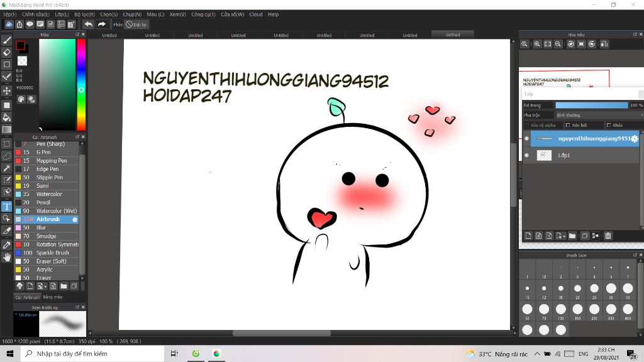Select the Eraser tool in the left toolbar
644x362 pixels.
click(x=6, y=52)
